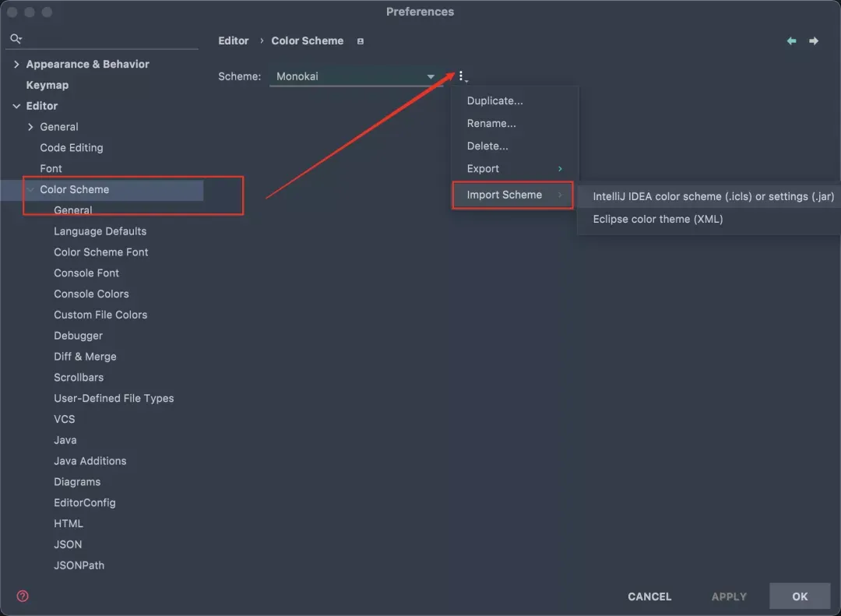
Task: Choose Eclipse color theme (XML)
Action: point(658,219)
